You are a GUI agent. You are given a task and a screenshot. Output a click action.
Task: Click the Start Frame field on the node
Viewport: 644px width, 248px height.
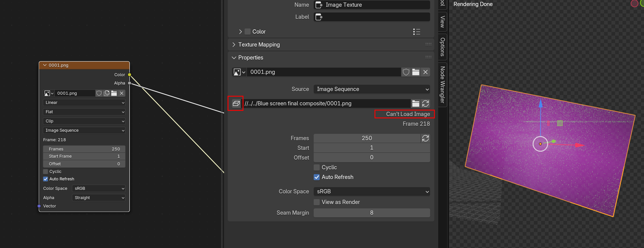coord(84,156)
